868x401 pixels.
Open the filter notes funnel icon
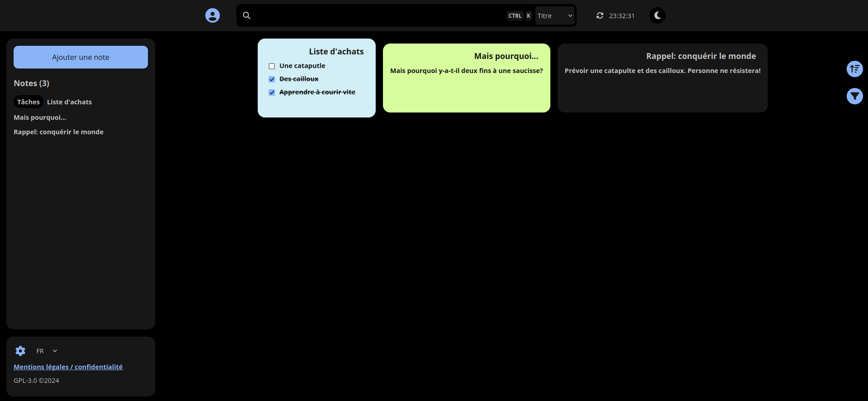(x=855, y=96)
